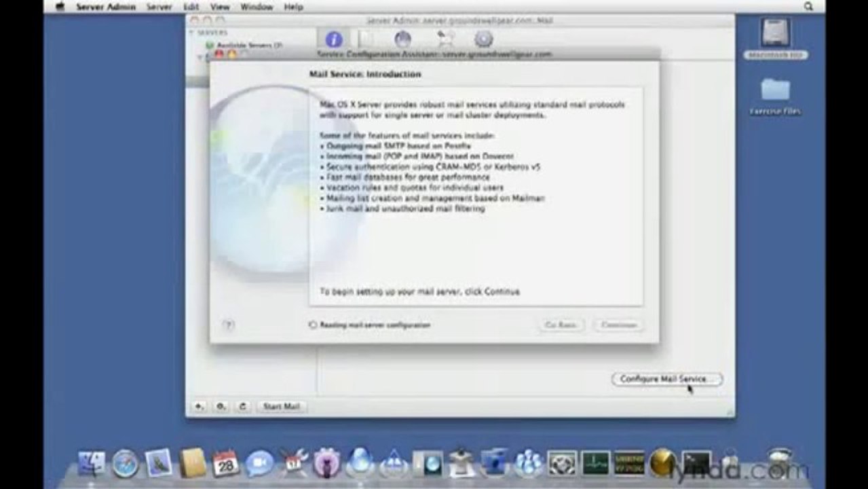868x489 pixels.
Task: Open the gear action menu below server list
Action: point(221,406)
